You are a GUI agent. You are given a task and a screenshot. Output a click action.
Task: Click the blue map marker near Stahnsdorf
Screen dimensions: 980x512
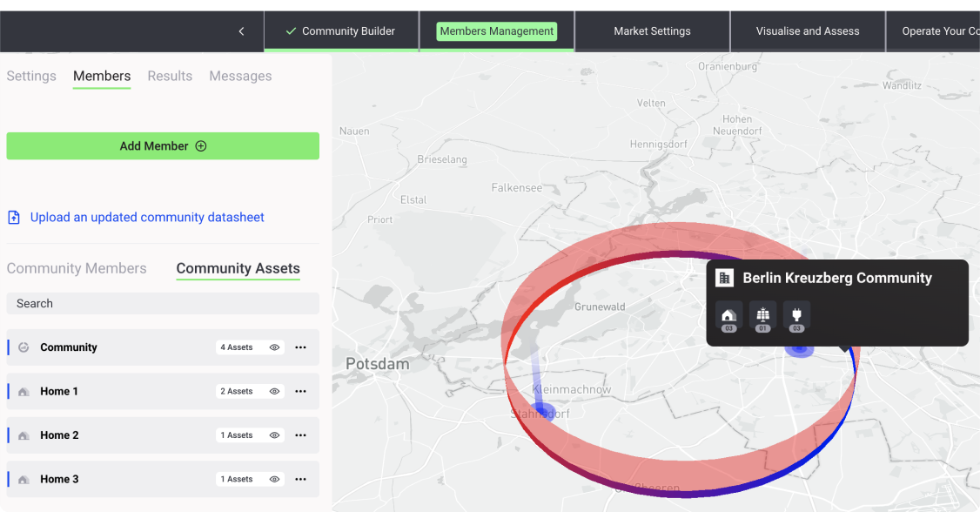pos(543,409)
